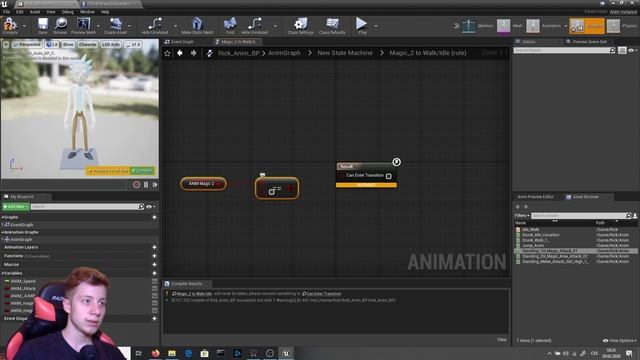Image resolution: width=640 pixels, height=360 pixels.
Task: Switch to the Event Graph tab
Action: click(x=179, y=42)
